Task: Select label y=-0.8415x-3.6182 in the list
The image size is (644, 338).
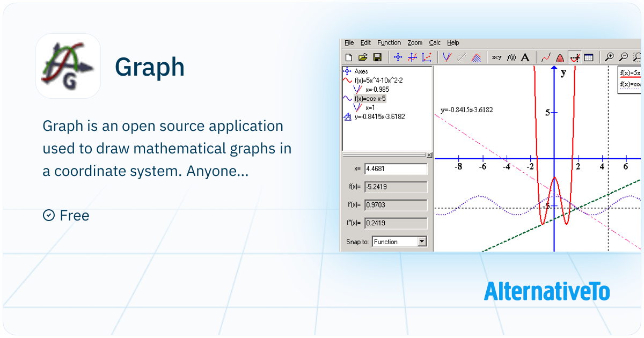Action: pyautogui.click(x=380, y=116)
